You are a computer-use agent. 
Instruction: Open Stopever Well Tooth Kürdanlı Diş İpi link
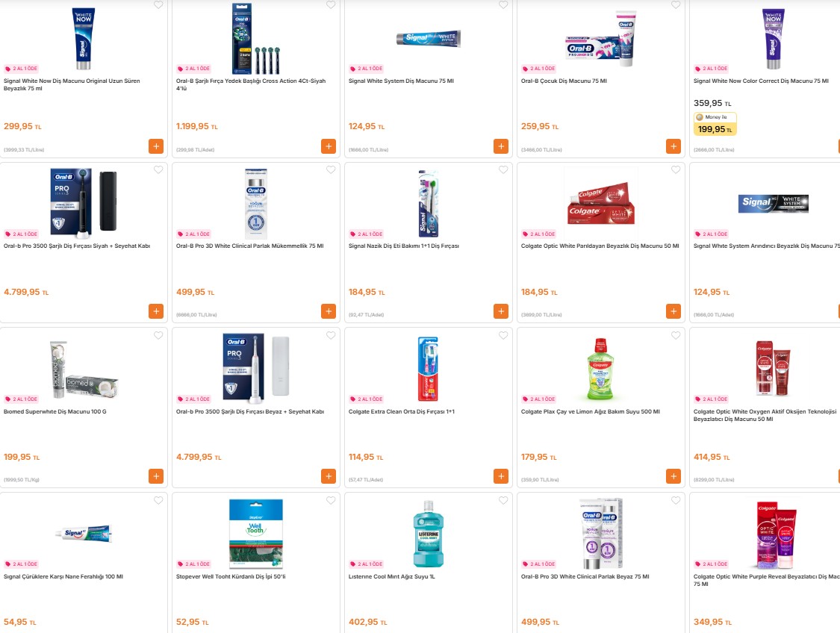click(x=231, y=577)
